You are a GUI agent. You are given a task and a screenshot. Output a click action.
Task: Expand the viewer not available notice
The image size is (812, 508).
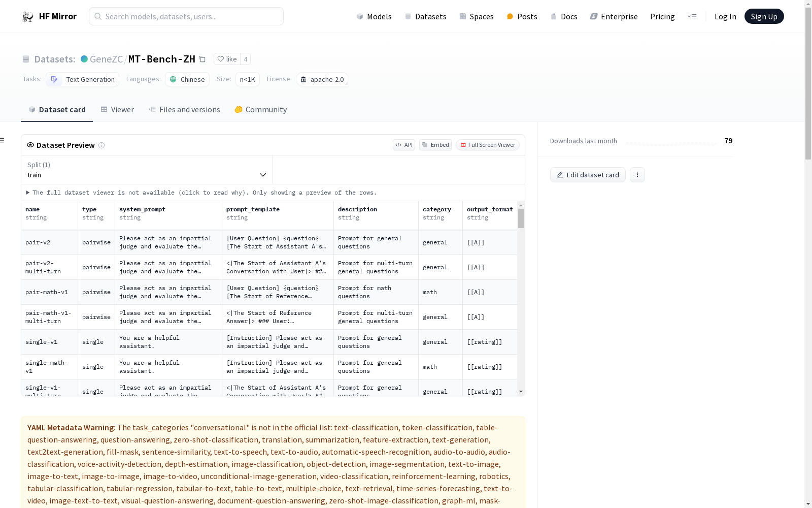[x=201, y=193]
